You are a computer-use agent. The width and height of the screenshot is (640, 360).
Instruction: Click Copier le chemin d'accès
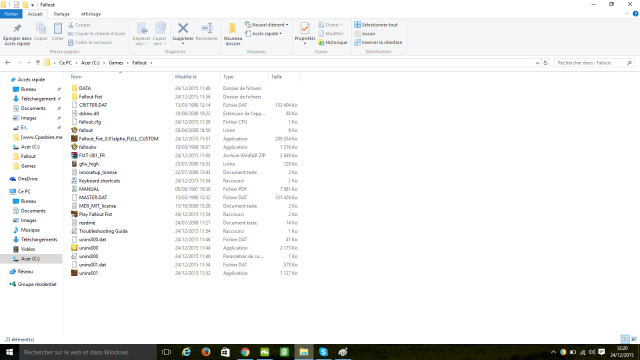97,33
